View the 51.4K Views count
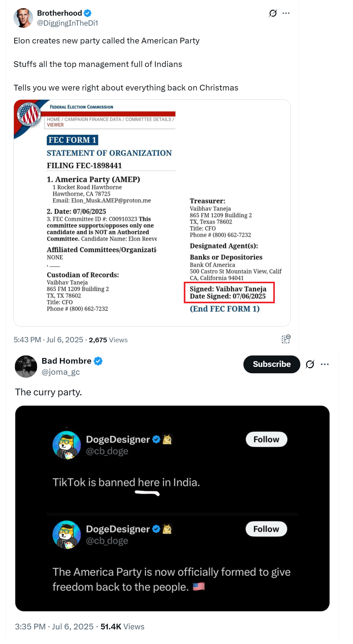The image size is (353, 644). coord(122,627)
